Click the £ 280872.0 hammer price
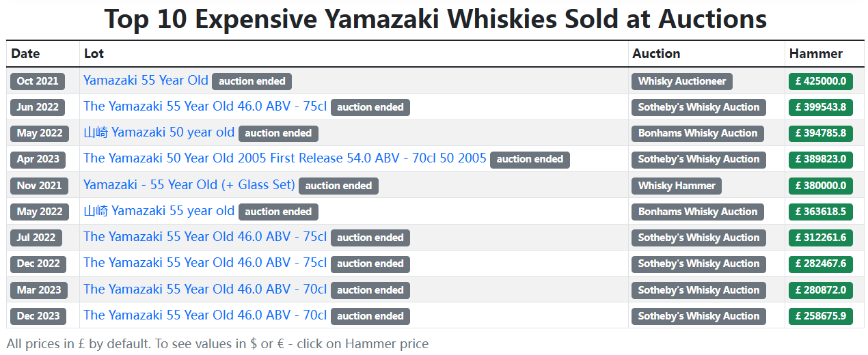This screenshot has width=868, height=355. pos(820,290)
